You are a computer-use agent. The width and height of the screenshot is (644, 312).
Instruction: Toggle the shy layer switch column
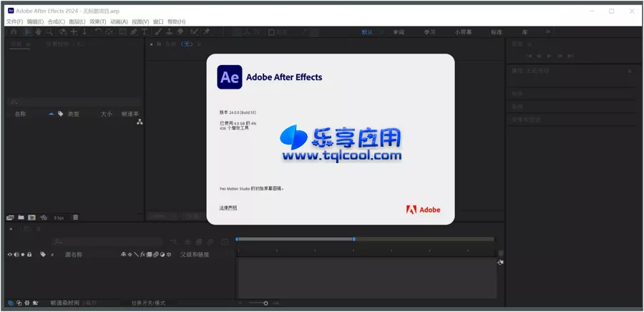(x=123, y=255)
